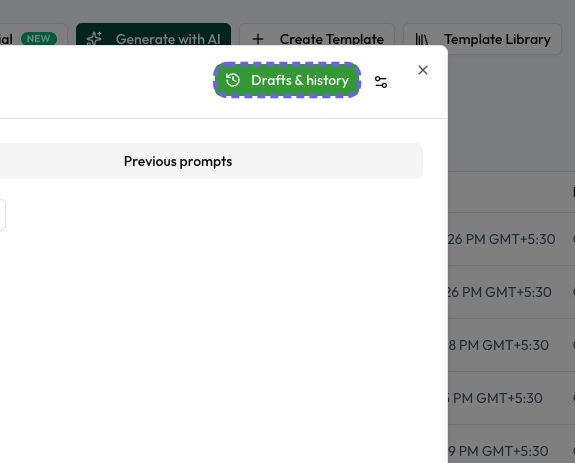The width and height of the screenshot is (575, 463).
Task: Select the Previous prompts tab
Action: (178, 161)
